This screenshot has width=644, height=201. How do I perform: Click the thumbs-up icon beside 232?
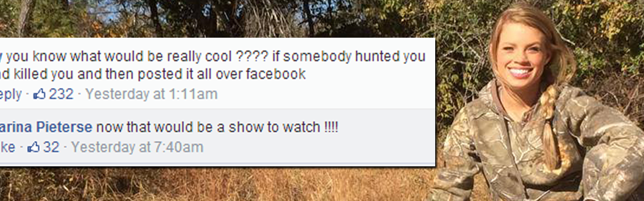tap(39, 94)
